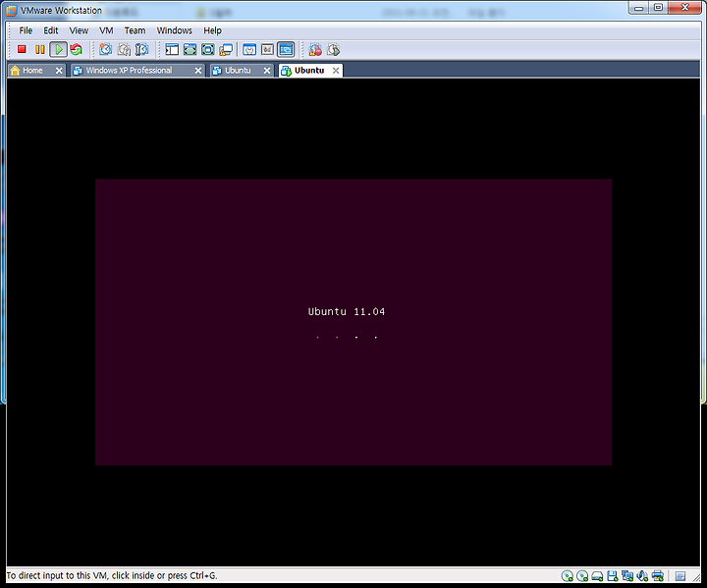Open the Edit menu

(50, 30)
